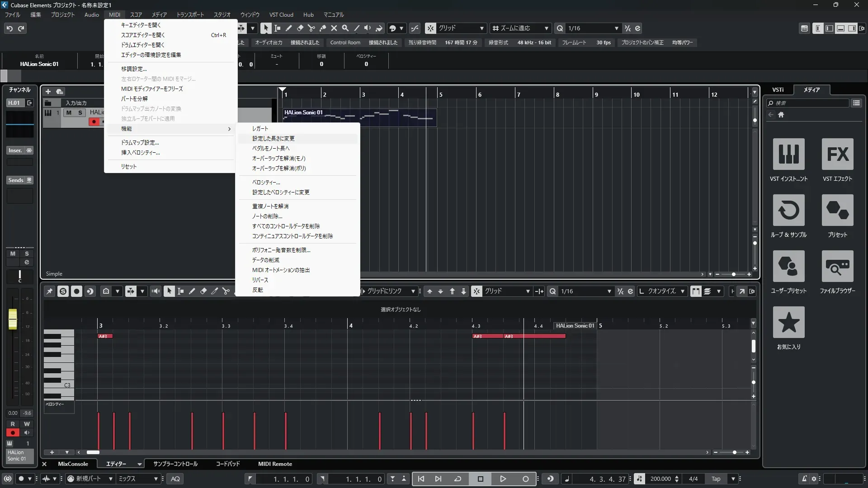The image size is (868, 488).
Task: Choose 設定した長さに変更 from the submenu
Action: 274,139
